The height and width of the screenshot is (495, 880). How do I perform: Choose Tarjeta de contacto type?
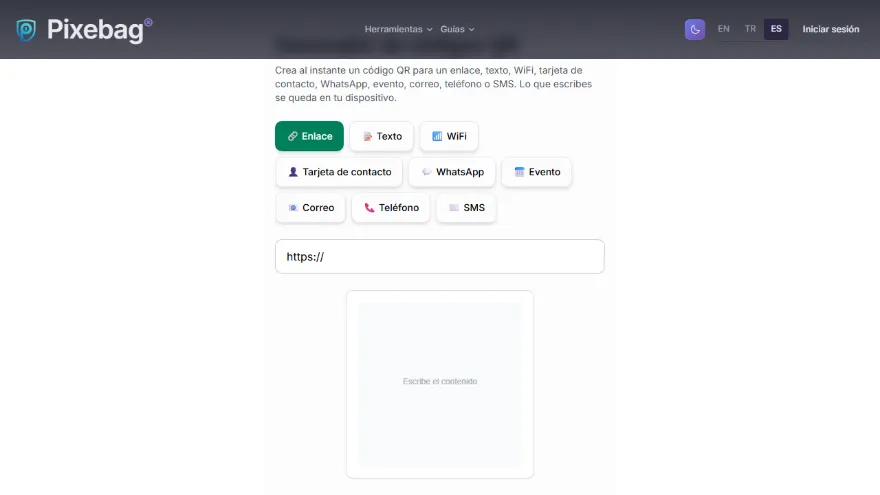(x=339, y=172)
